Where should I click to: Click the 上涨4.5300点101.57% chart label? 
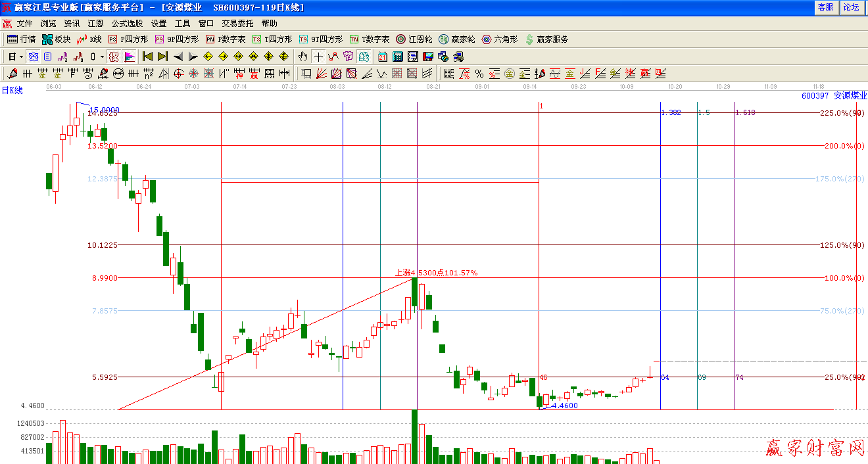pyautogui.click(x=435, y=273)
